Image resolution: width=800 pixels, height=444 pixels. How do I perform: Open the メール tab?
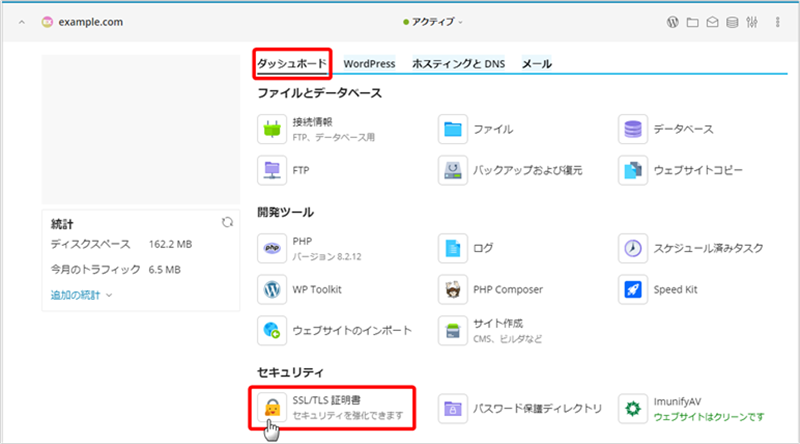coord(537,64)
